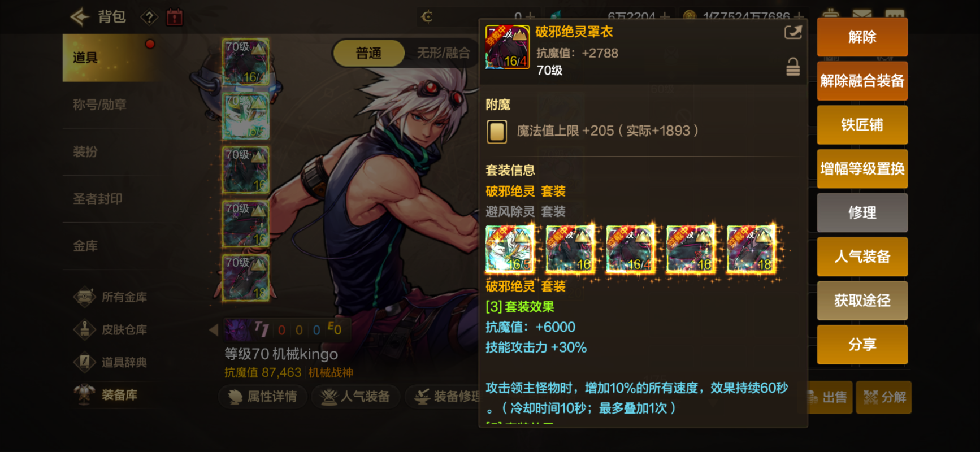980x452 pixels.
Task: Click the 增幅等级置换 button
Action: (862, 169)
